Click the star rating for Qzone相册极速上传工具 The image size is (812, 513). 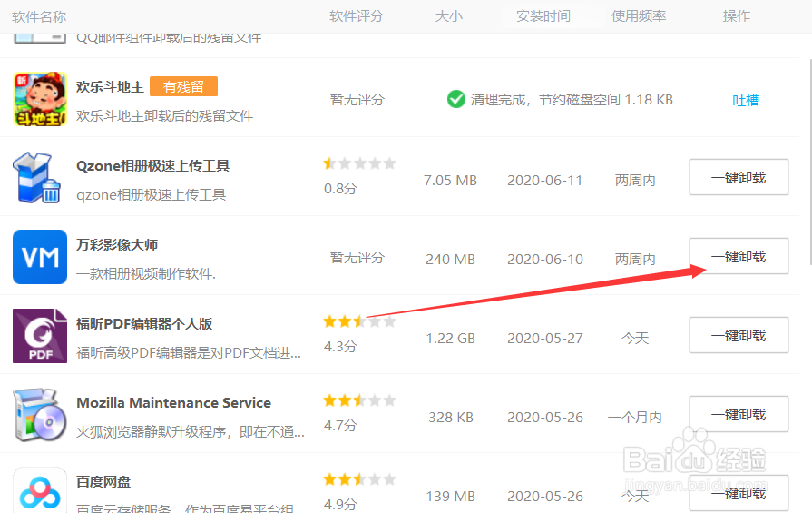(x=360, y=164)
